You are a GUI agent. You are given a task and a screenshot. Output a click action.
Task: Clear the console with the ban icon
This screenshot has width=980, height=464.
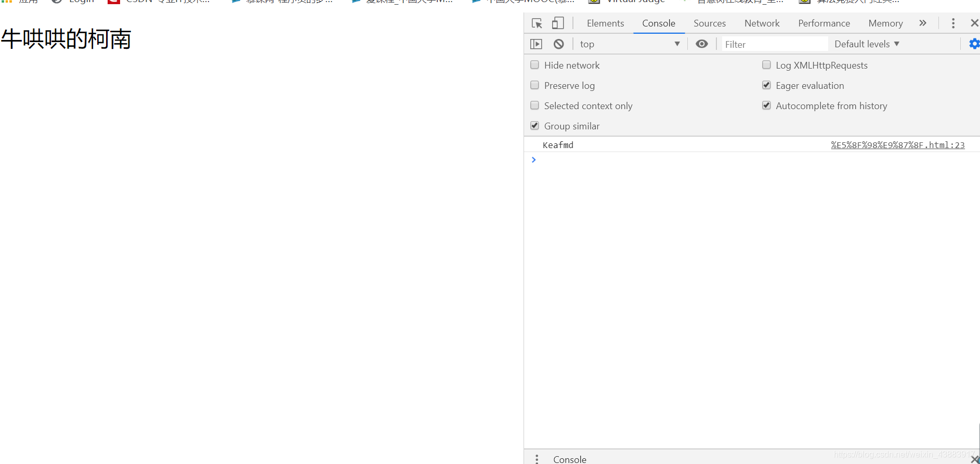click(x=558, y=44)
